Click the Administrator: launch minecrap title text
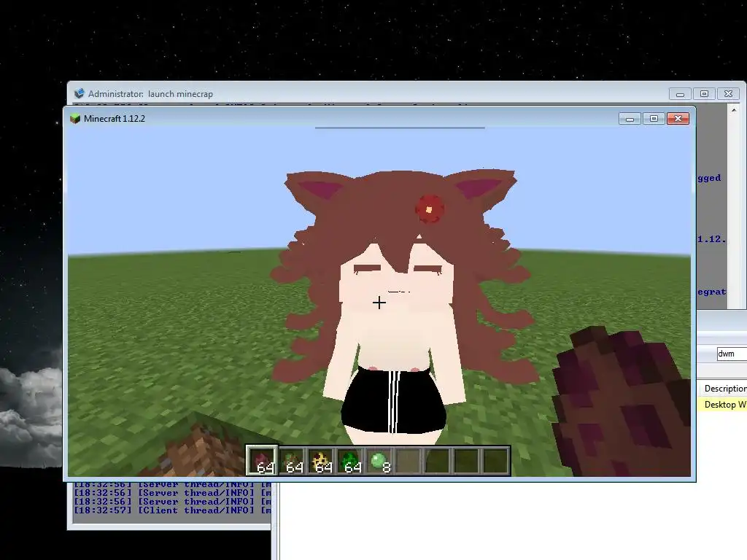The image size is (747, 560). pos(150,94)
